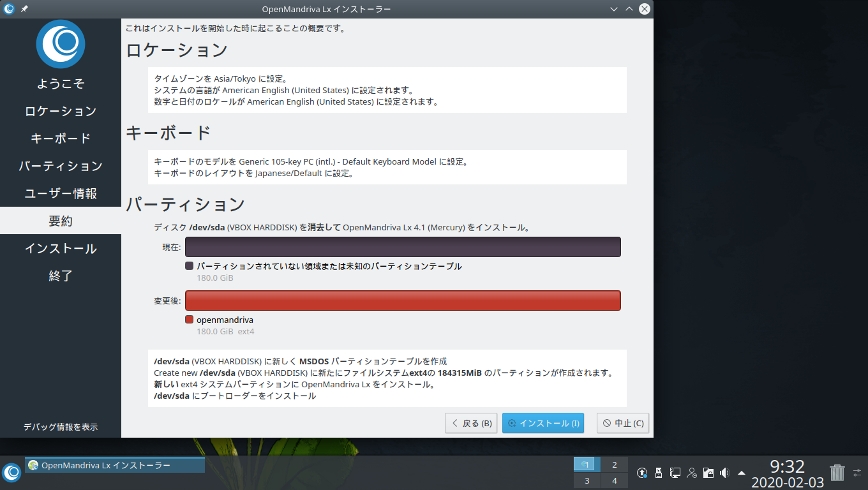The image size is (868, 490).
Task: Click the 戻る (B) back button
Action: 471,423
